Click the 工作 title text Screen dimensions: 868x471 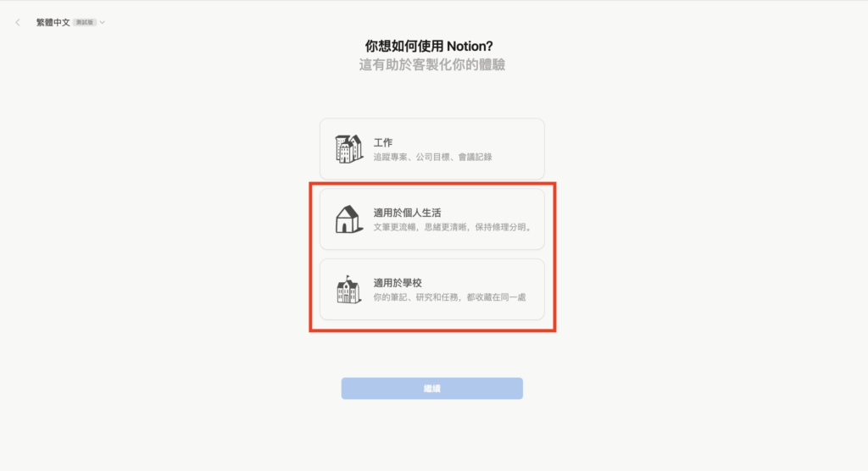pyautogui.click(x=383, y=143)
